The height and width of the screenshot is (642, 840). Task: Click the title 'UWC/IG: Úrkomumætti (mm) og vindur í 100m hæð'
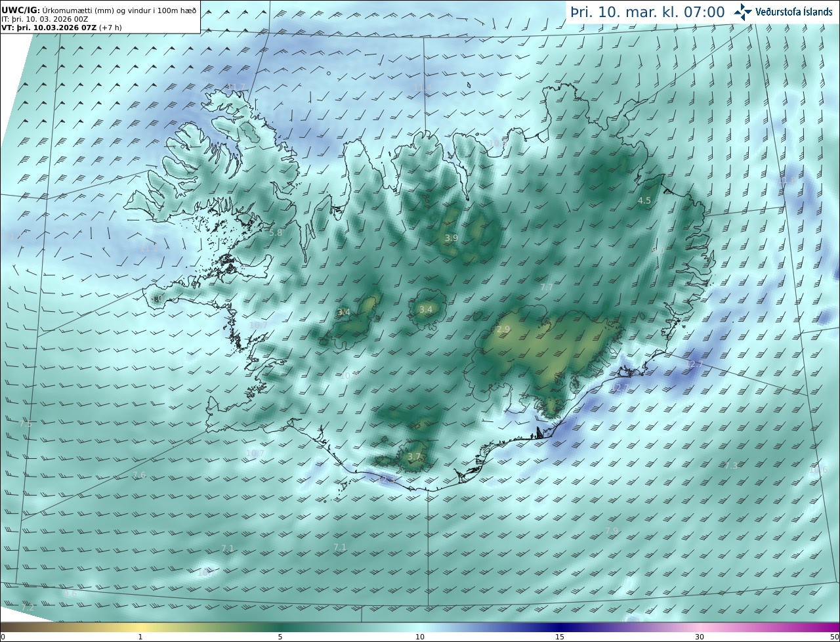(98, 11)
